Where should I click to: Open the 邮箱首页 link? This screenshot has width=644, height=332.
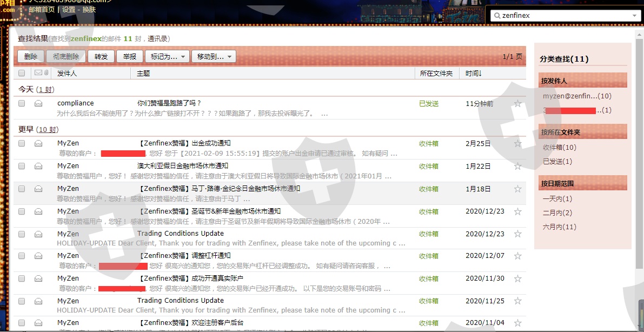[x=42, y=9]
